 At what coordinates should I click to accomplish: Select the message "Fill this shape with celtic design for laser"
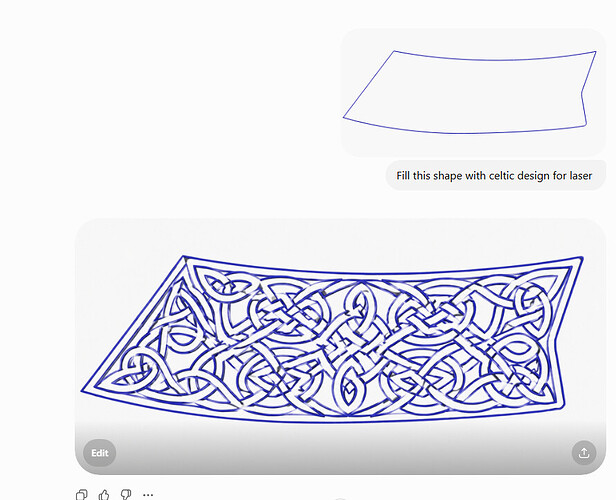494,176
